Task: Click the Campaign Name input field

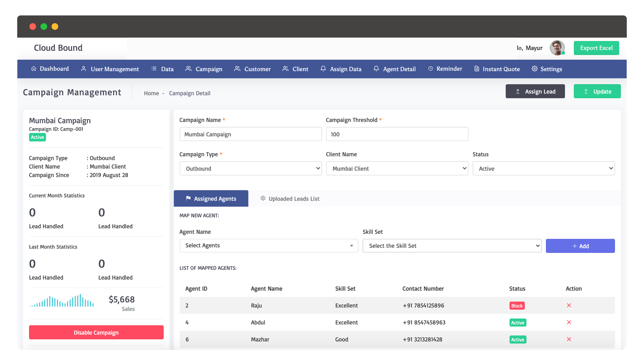Action: click(x=251, y=134)
